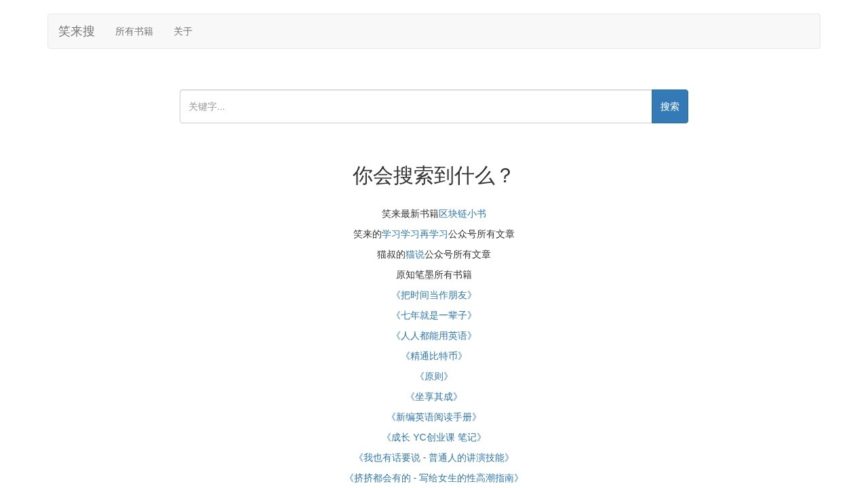
Task: Open the 《原则》 book link
Action: [x=433, y=376]
